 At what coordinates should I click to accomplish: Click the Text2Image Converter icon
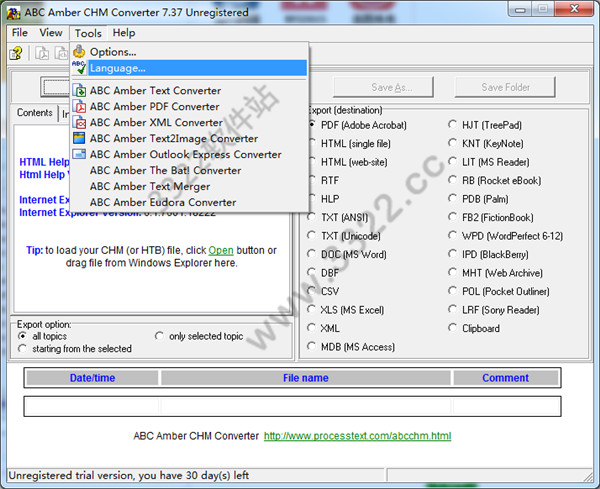pyautogui.click(x=79, y=139)
